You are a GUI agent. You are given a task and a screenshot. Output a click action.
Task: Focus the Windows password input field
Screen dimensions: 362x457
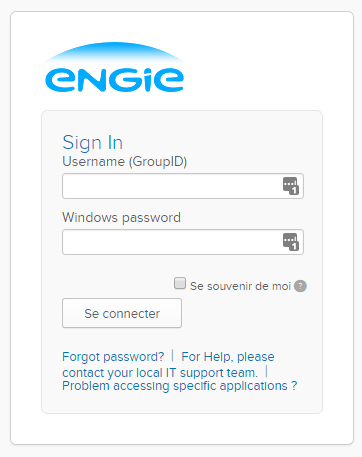pos(183,242)
